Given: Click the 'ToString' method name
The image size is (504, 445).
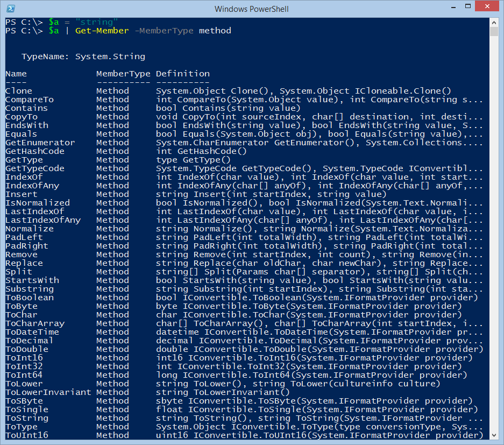Looking at the screenshot, I should [x=27, y=418].
